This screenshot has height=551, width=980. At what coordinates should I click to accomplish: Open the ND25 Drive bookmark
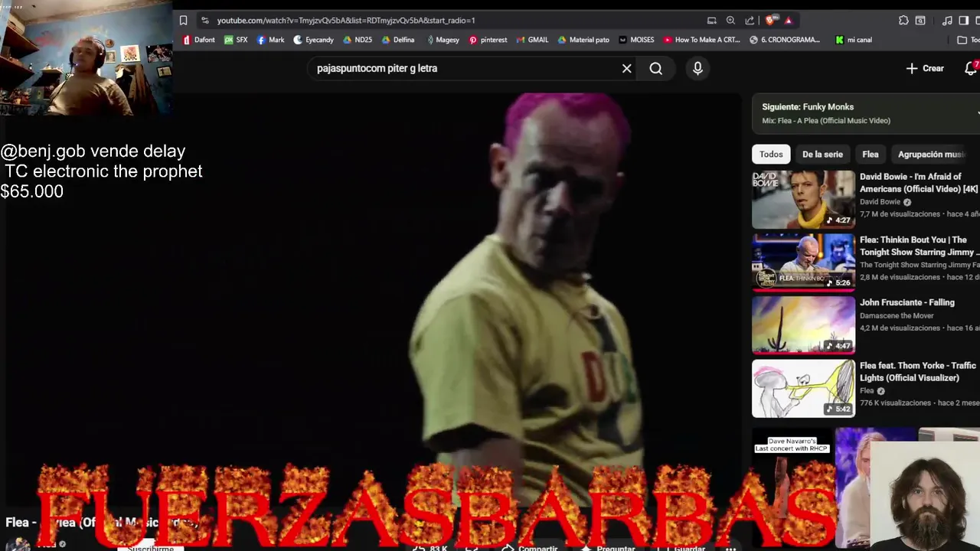[x=358, y=40]
